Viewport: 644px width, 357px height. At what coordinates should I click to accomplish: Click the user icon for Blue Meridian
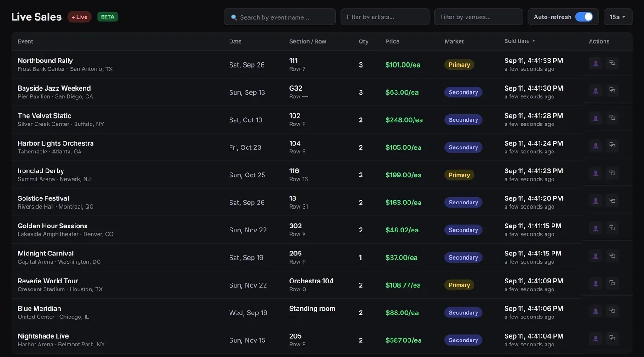tap(595, 311)
